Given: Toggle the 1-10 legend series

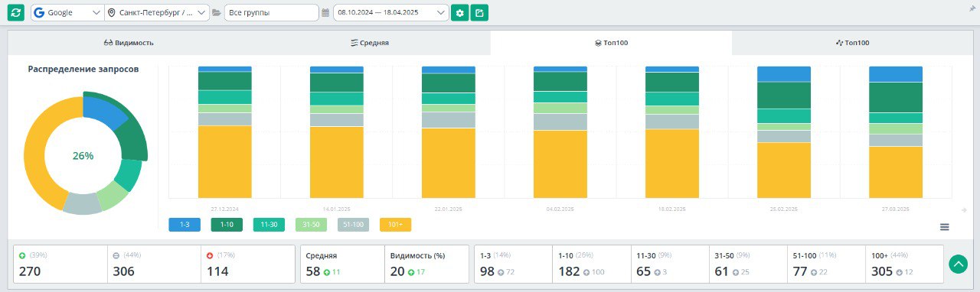Looking at the screenshot, I should pos(227,225).
